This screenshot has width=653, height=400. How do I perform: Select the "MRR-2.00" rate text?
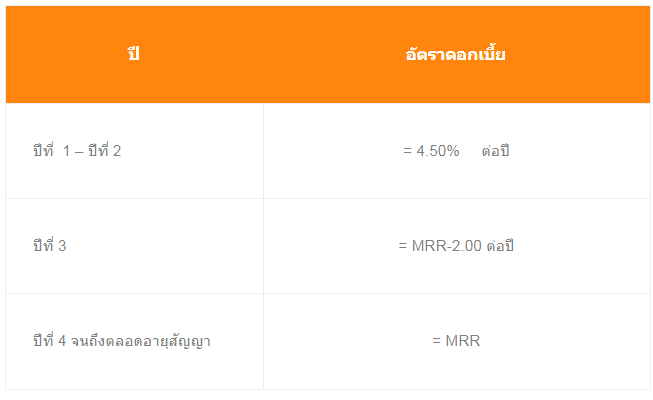point(446,246)
